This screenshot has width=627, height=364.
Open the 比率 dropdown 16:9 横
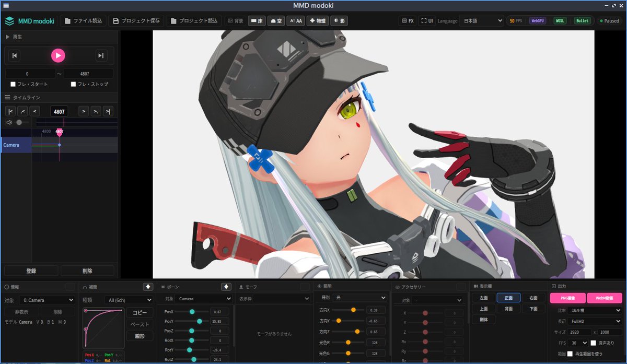[595, 311]
